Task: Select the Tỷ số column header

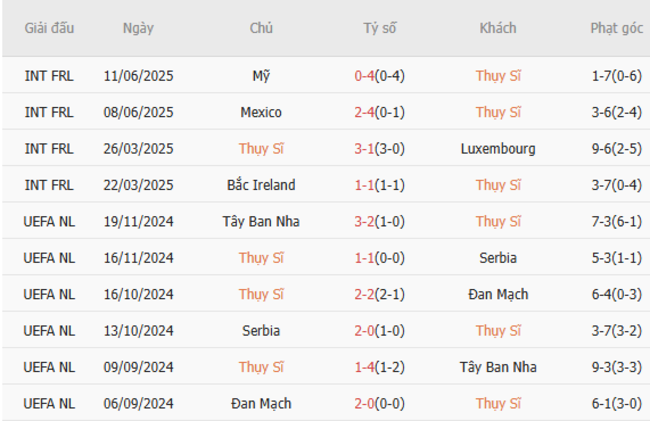Action: click(379, 28)
